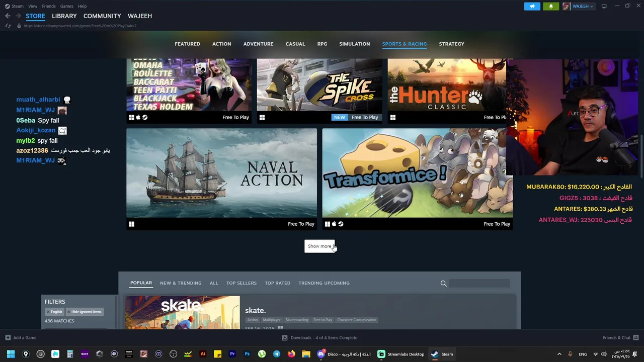Image resolution: width=644 pixels, height=362 pixels.
Task: Open the LIBRARY section
Action: click(64, 16)
